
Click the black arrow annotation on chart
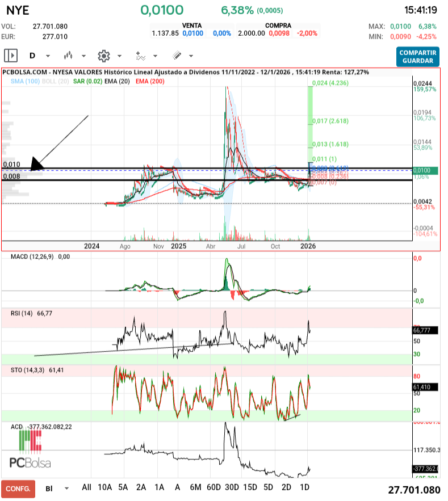coord(37,165)
